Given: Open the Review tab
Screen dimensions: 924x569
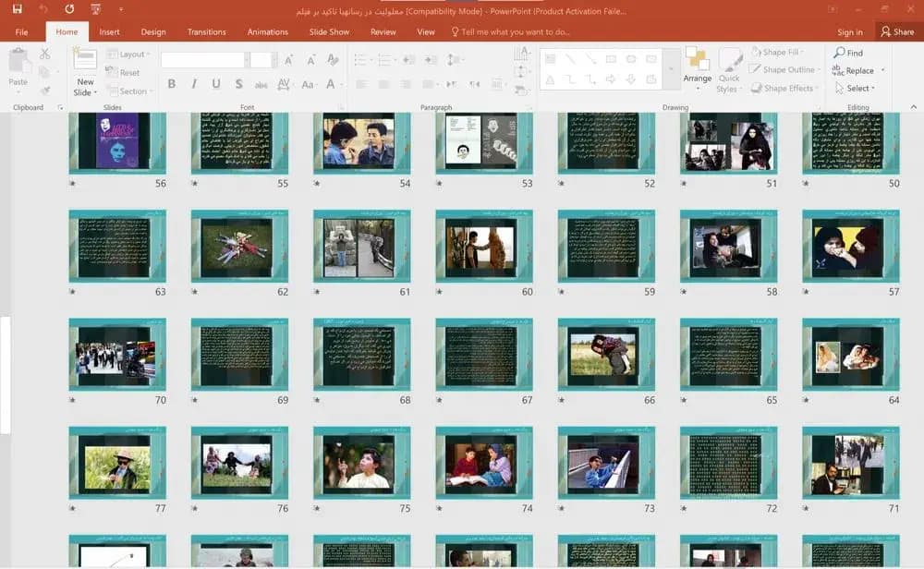Looking at the screenshot, I should 383,31.
